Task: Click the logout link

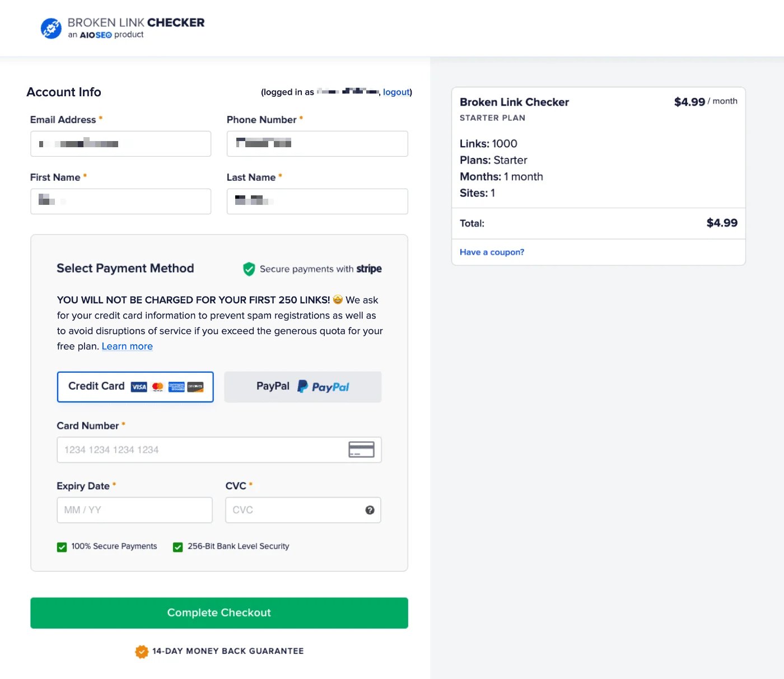Action: [x=396, y=92]
